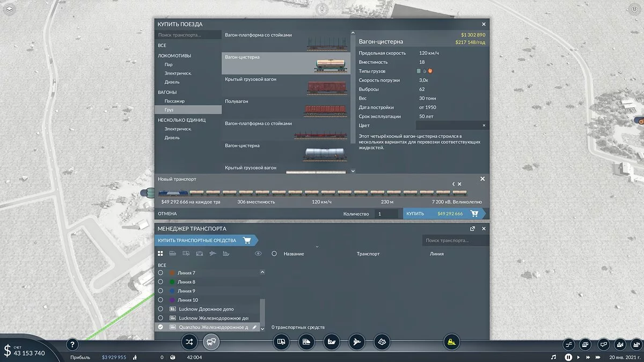Open the Пассажир wagons category

[x=174, y=101]
